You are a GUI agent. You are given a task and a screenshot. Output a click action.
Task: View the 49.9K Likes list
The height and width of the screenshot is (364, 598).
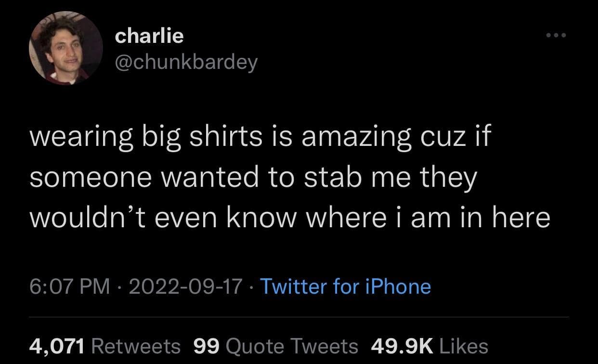coord(429,346)
